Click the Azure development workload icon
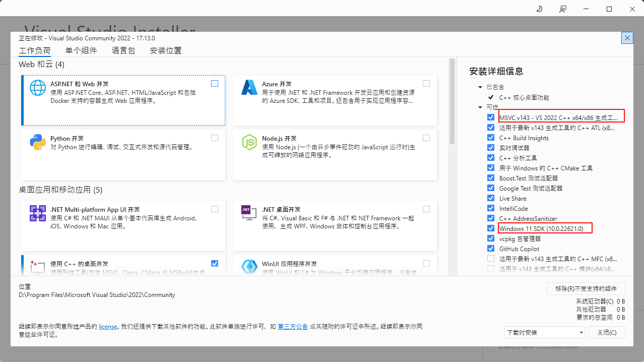 249,88
